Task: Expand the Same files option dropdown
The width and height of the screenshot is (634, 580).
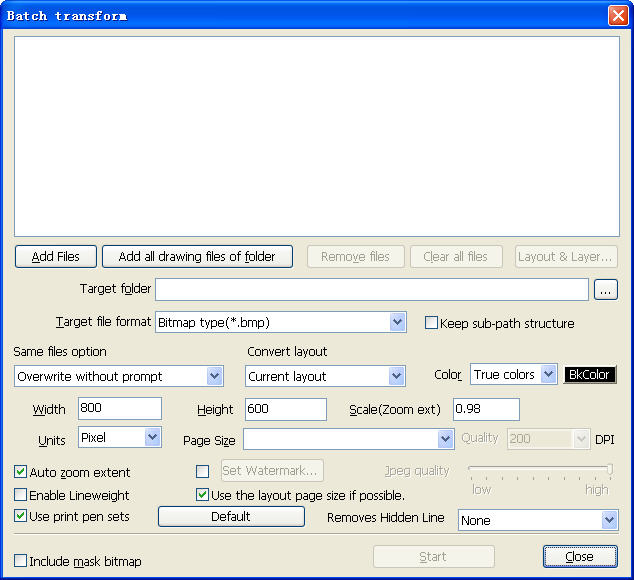Action: (214, 376)
